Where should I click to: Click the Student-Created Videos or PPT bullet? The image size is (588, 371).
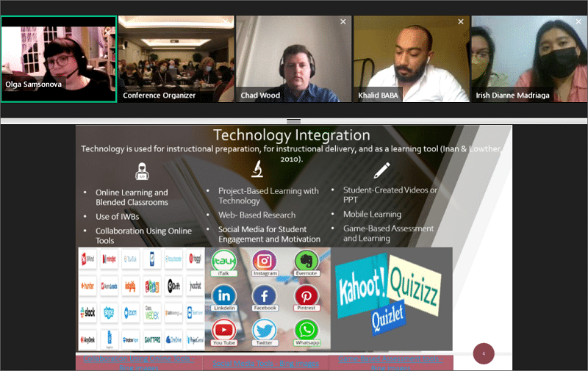point(390,195)
